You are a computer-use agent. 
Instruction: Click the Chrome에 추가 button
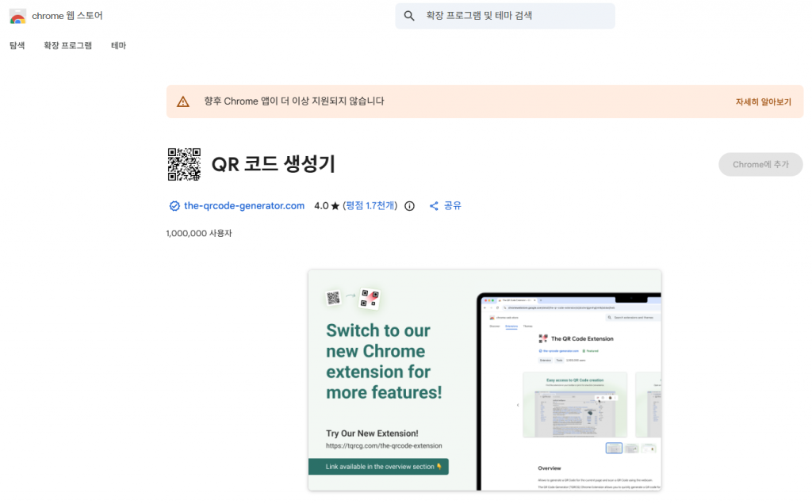[x=760, y=164]
